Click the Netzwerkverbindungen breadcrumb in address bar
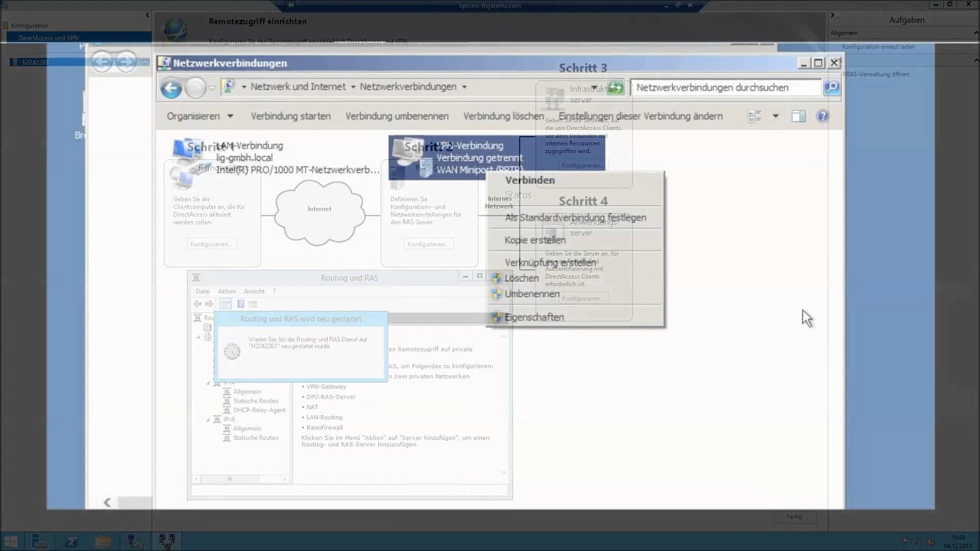This screenshot has height=551, width=980. pos(408,86)
